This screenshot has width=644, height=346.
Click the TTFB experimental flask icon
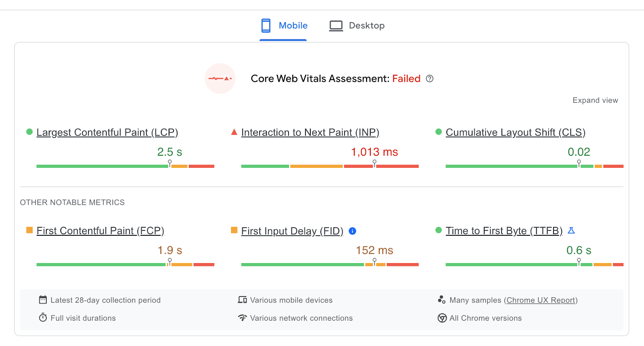click(x=571, y=231)
